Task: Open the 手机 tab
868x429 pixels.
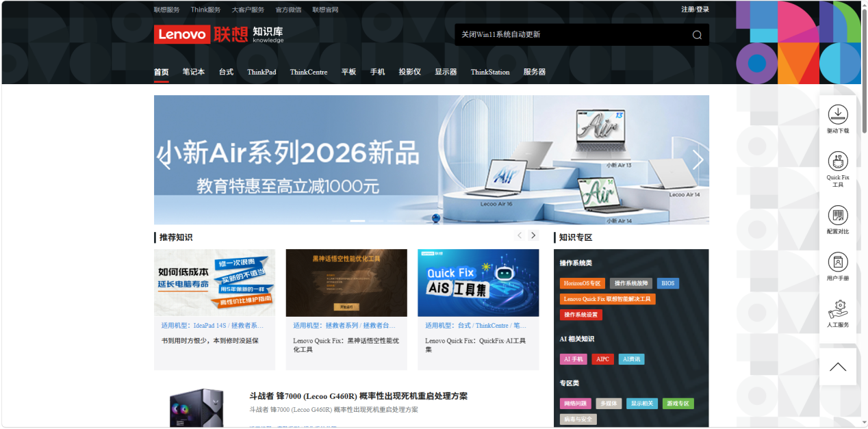Action: point(378,72)
